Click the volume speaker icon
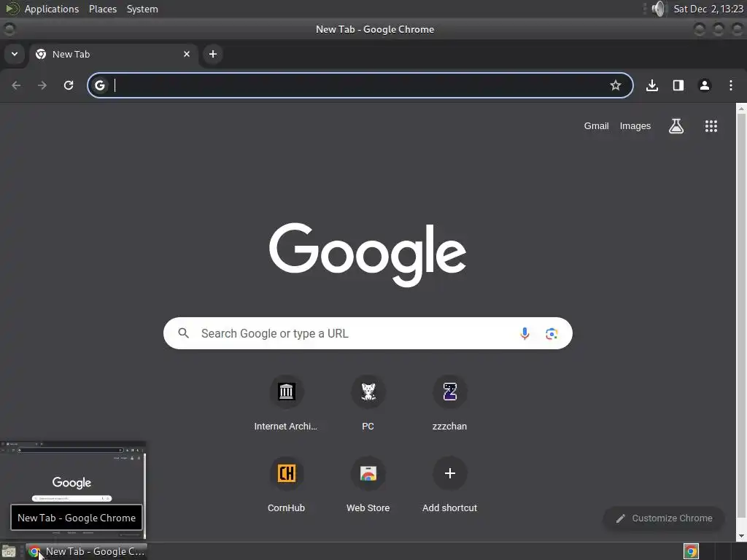 [x=658, y=9]
